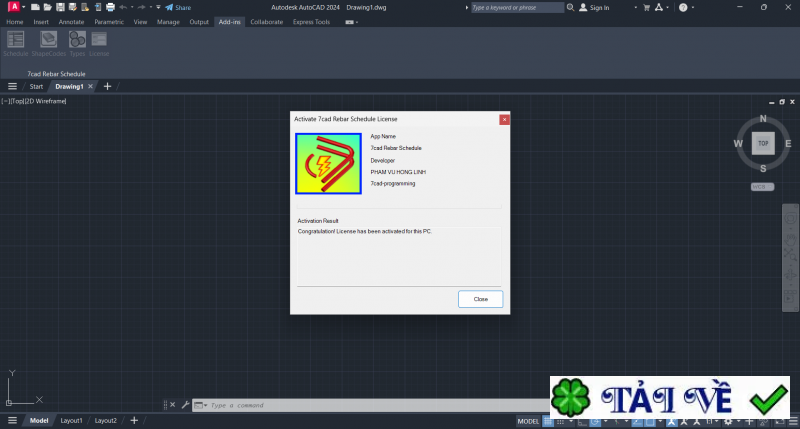Click the 7cad Rebar Schedule app logo image

pos(328,164)
